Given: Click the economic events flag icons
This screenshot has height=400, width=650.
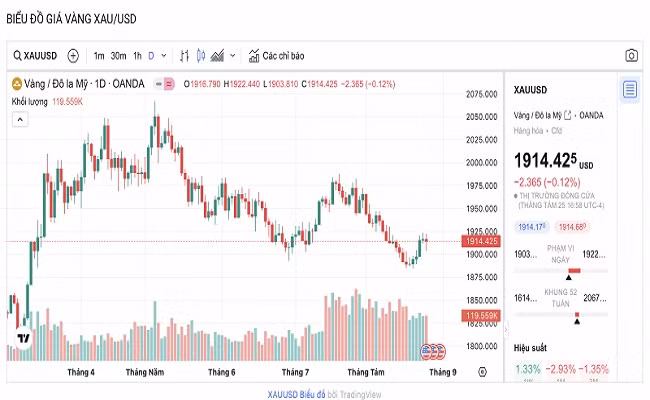Looking at the screenshot, I should click(x=432, y=350).
